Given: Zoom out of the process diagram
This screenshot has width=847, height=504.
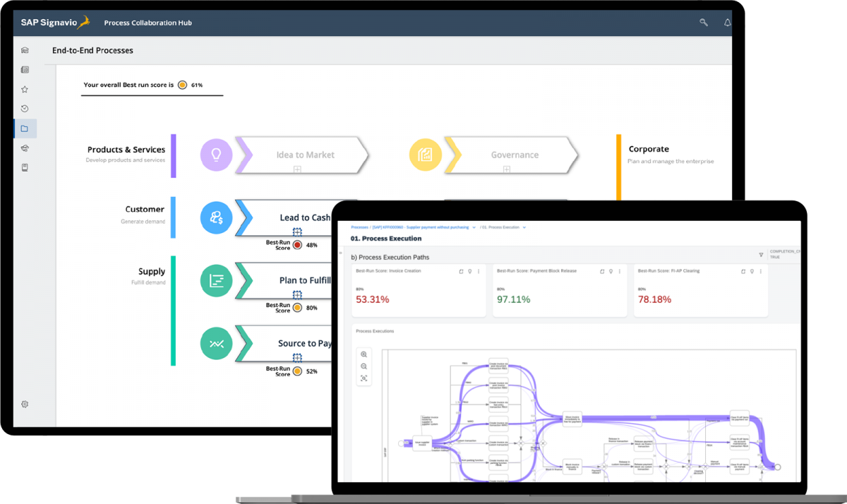Looking at the screenshot, I should coord(364,366).
